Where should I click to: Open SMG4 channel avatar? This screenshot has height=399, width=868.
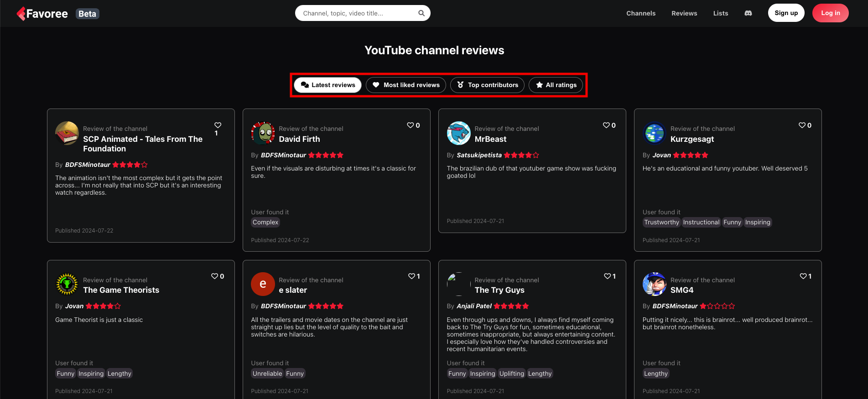click(x=655, y=284)
